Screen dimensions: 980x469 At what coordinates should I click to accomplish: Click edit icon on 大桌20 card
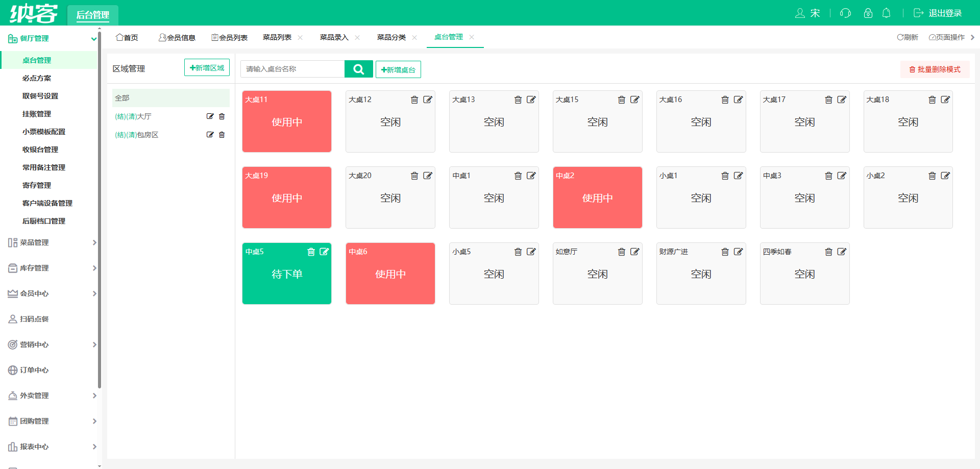tap(428, 176)
